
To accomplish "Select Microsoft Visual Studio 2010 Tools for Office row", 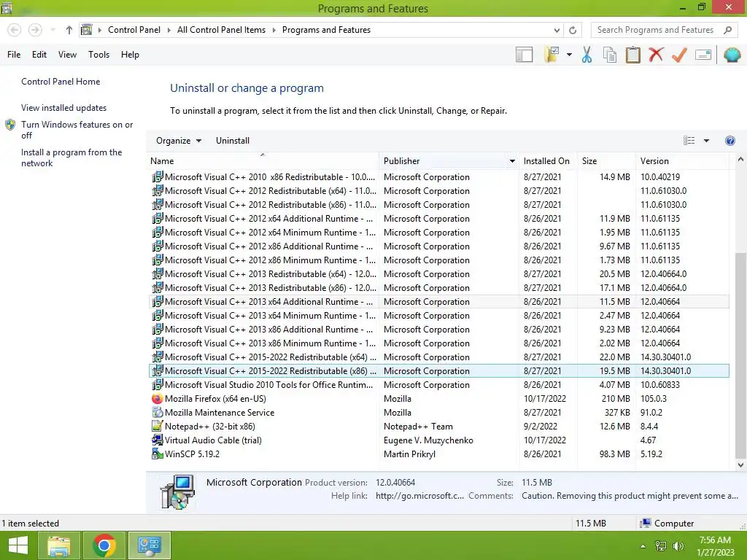I will [x=439, y=385].
